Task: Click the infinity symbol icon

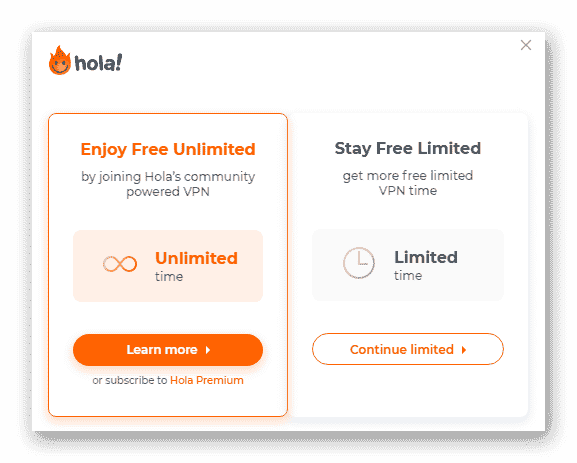Action: pos(120,264)
